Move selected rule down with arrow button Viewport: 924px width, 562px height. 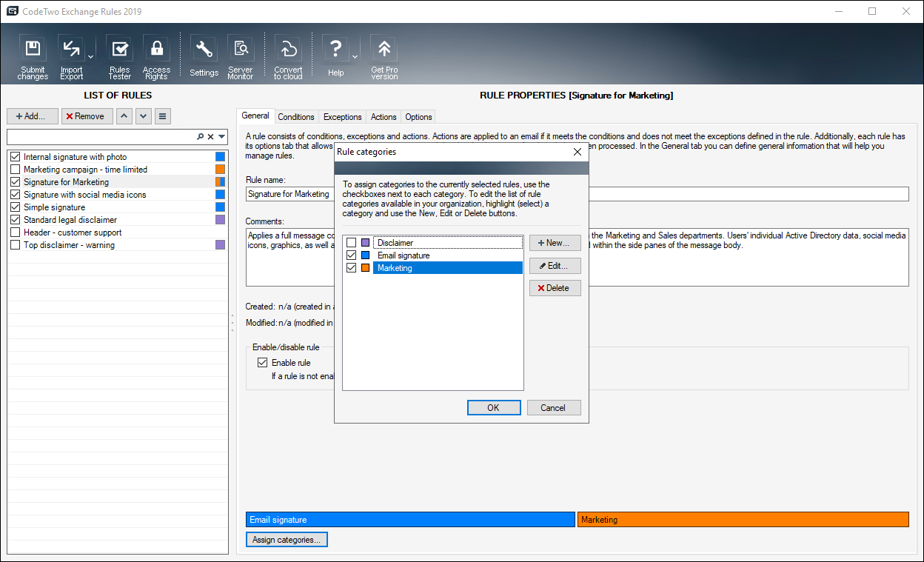(144, 116)
